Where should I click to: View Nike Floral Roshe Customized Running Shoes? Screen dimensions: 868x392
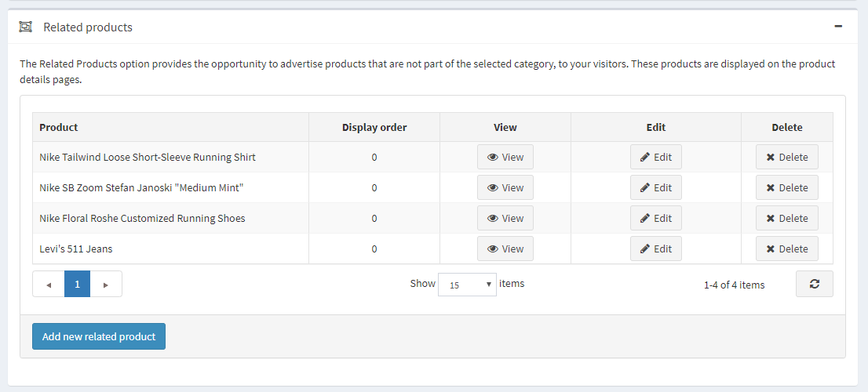click(x=505, y=218)
